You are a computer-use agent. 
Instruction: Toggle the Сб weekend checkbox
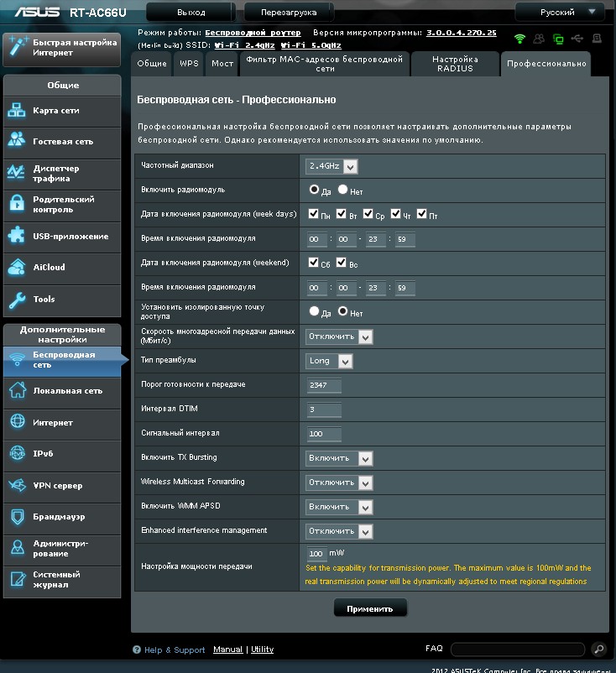tap(313, 263)
